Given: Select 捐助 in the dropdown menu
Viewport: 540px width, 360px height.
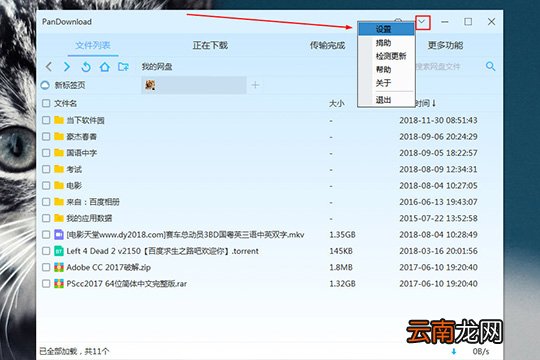Looking at the screenshot, I should pyautogui.click(x=386, y=43).
